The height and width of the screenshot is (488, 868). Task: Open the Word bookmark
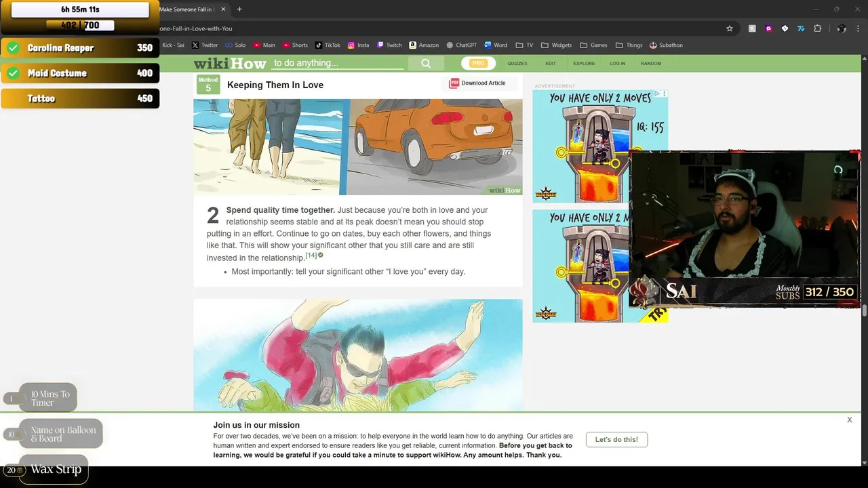[x=496, y=45]
